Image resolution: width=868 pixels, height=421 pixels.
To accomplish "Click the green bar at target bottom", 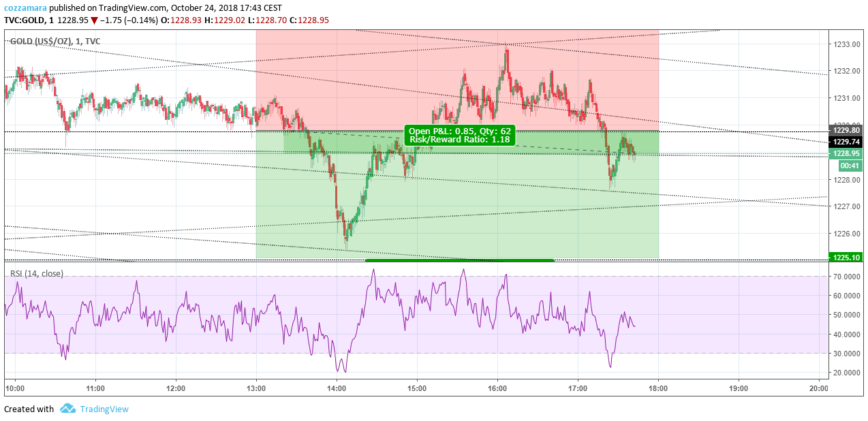I will (460, 260).
